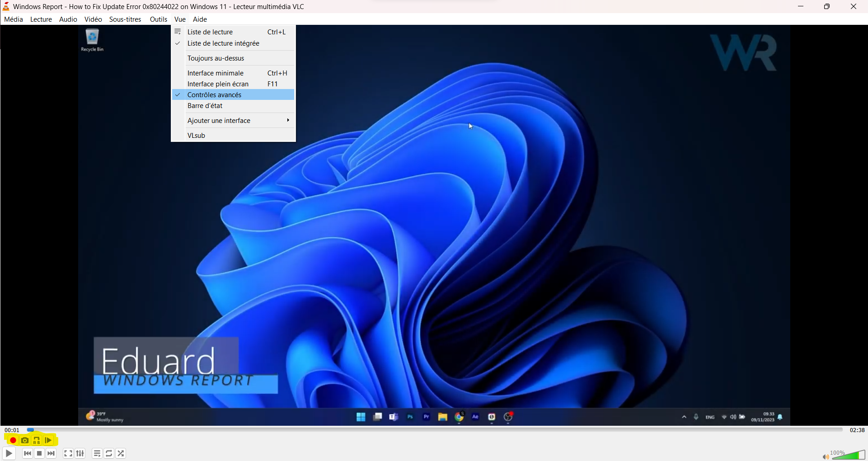
Task: Open the Vidéo menu
Action: click(93, 19)
